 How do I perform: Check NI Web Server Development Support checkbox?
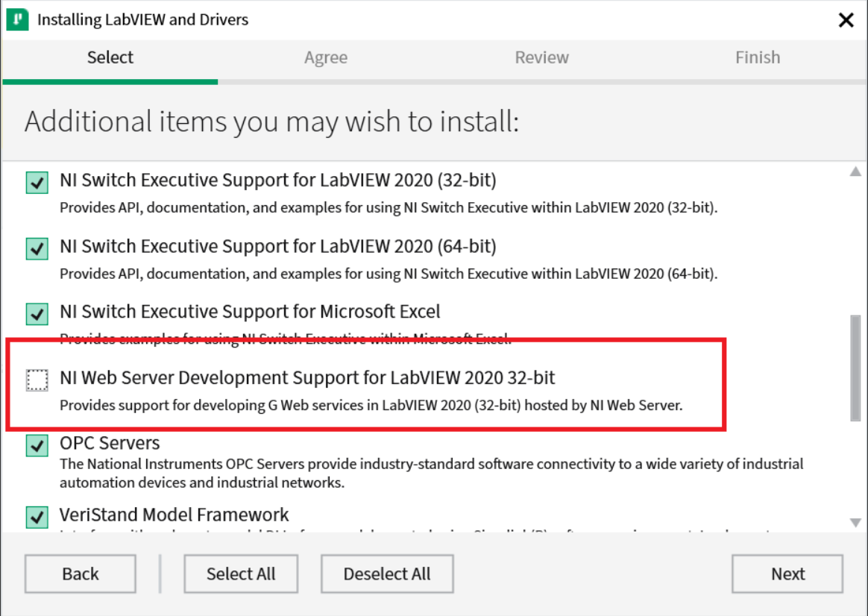37,380
